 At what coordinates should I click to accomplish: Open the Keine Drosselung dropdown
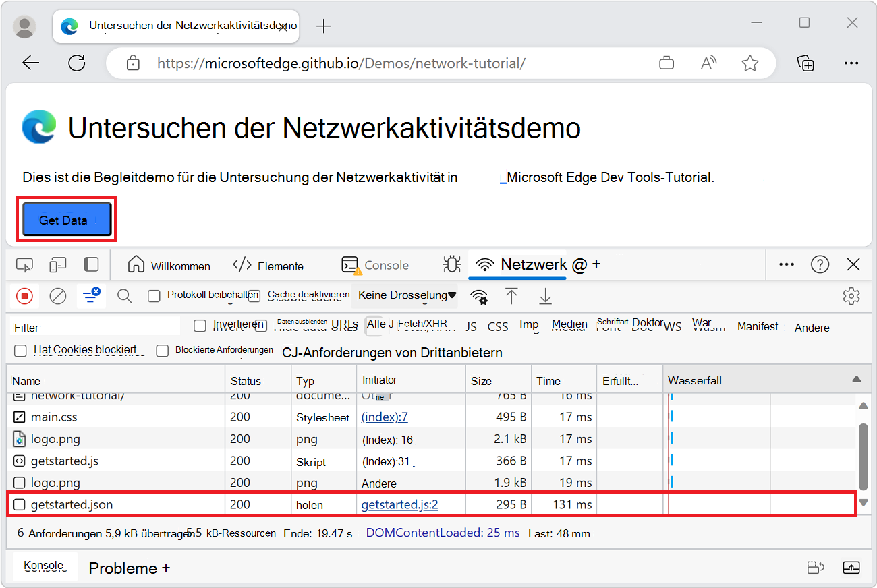pyautogui.click(x=404, y=295)
